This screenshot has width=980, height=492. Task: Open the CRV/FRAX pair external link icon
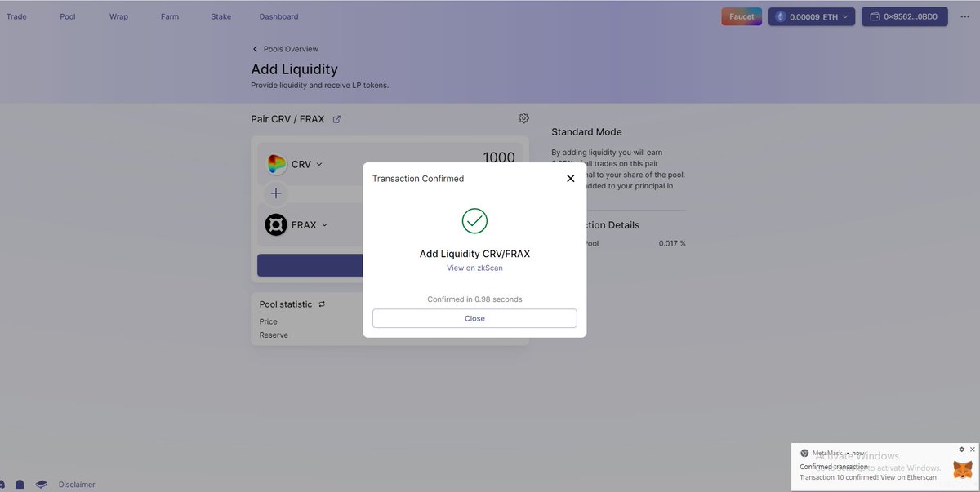(336, 119)
